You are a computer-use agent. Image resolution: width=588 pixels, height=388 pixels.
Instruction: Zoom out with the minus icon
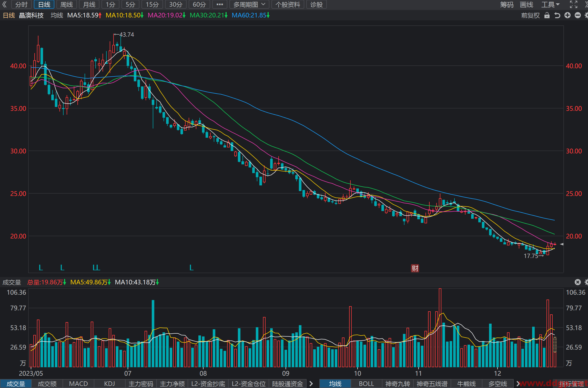(x=578, y=15)
